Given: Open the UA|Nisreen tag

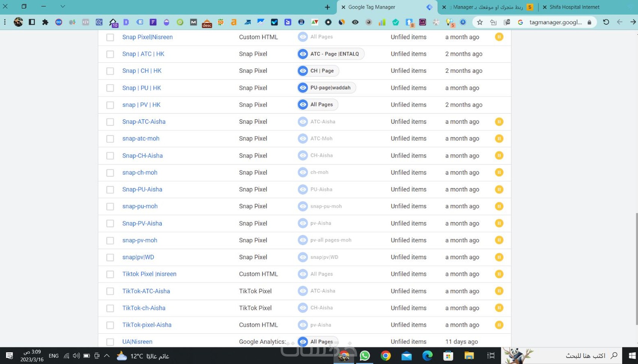Looking at the screenshot, I should [x=137, y=342].
